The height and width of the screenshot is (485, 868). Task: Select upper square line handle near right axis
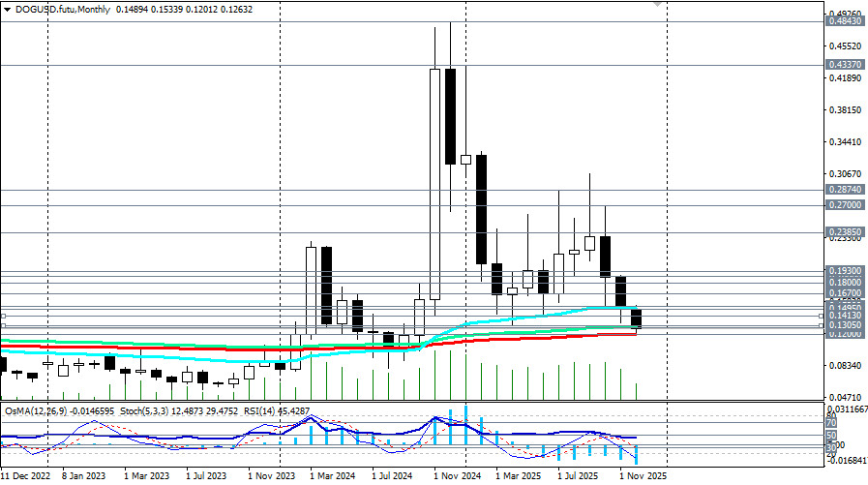822,316
